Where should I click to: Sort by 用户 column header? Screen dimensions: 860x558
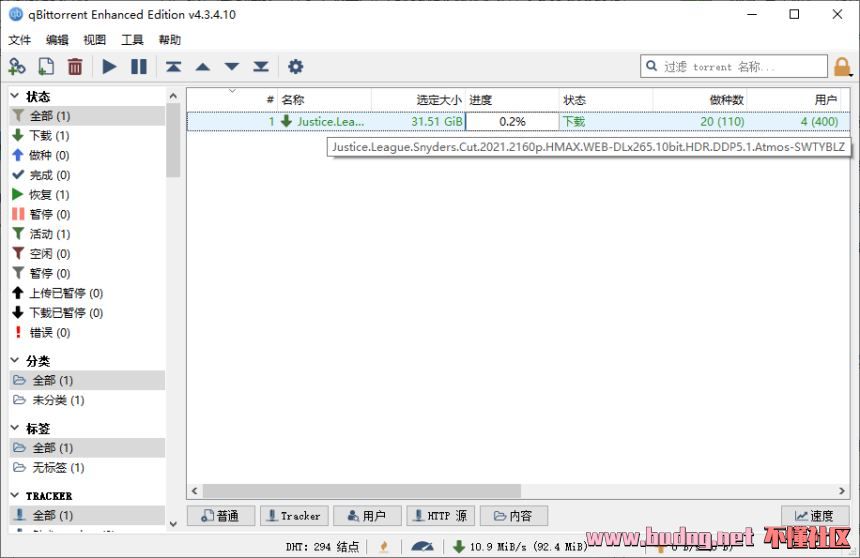tap(794, 100)
